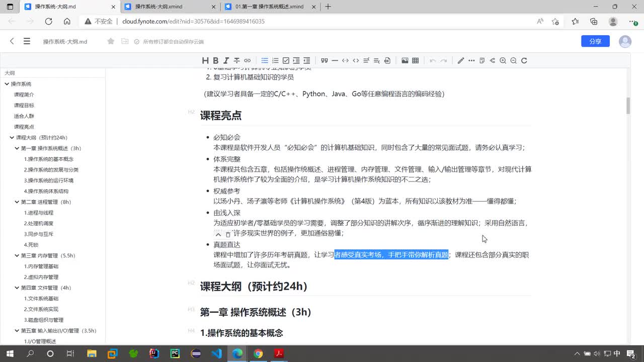Jump to 课程目标 in outline
The image size is (644, 362).
click(24, 105)
